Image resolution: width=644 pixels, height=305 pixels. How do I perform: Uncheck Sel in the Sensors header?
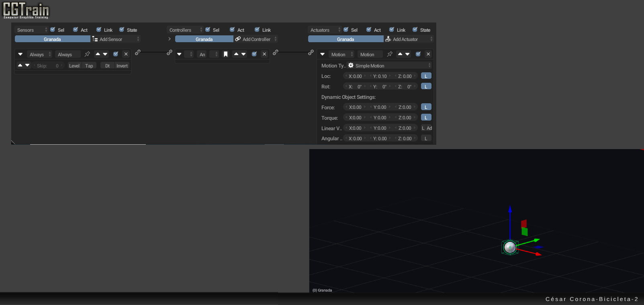click(53, 30)
